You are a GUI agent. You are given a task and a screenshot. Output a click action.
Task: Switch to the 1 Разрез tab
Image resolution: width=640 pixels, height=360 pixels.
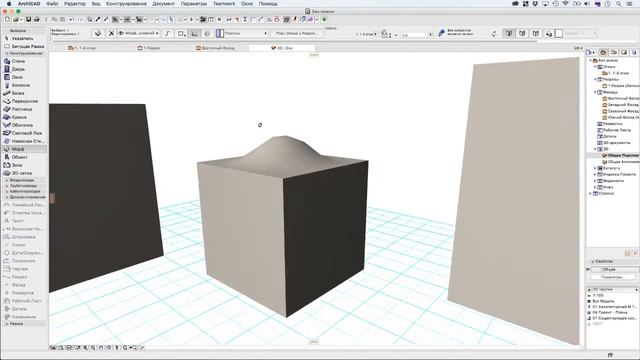click(x=149, y=48)
